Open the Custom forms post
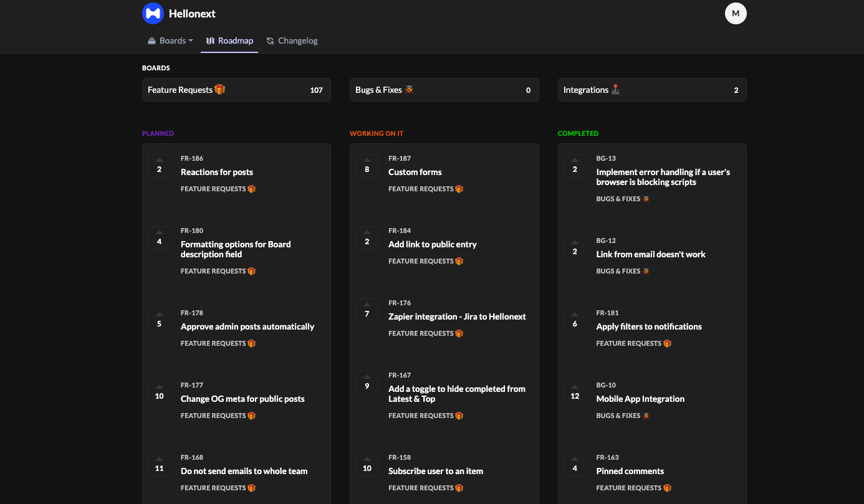The height and width of the screenshot is (504, 864). [415, 172]
